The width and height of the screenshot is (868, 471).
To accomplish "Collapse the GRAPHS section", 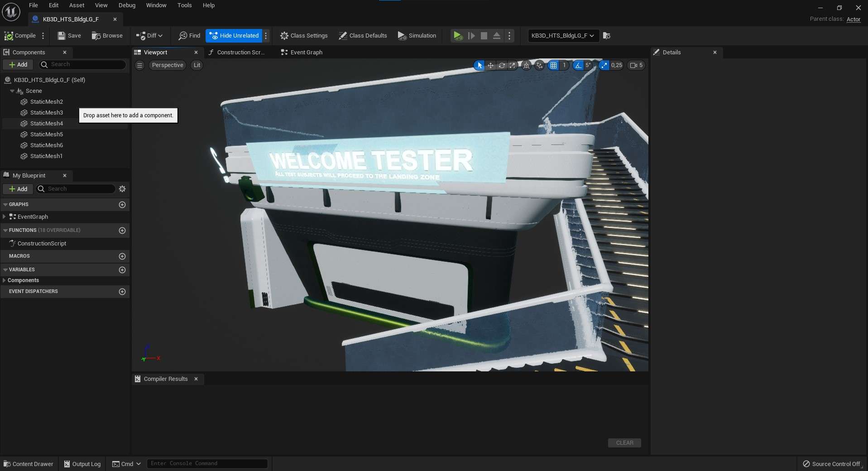I will (x=5, y=205).
